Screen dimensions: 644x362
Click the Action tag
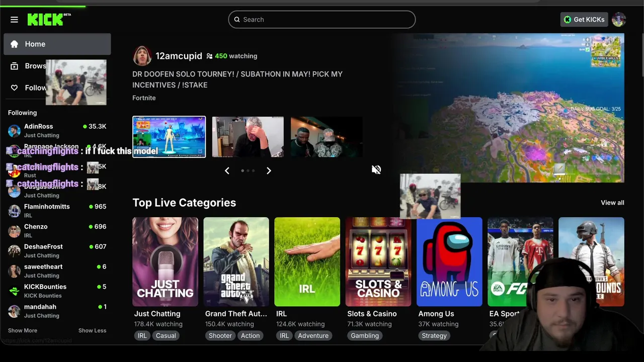[250, 336]
